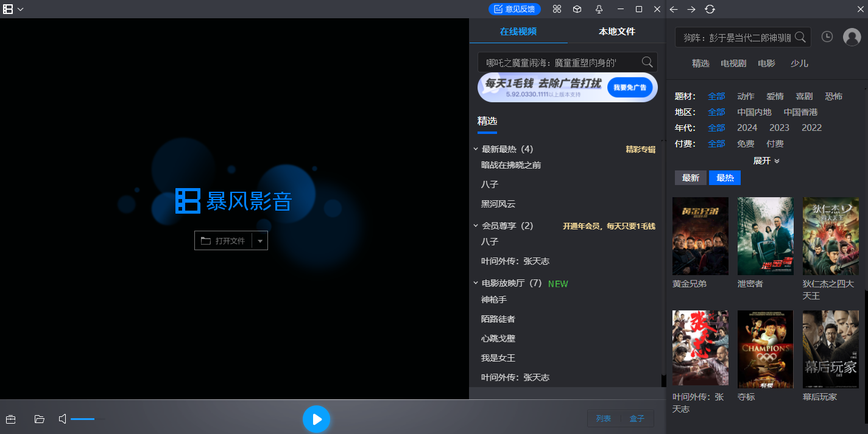The width and height of the screenshot is (868, 434).
Task: Select the 付费 payment filter option
Action: pos(775,143)
